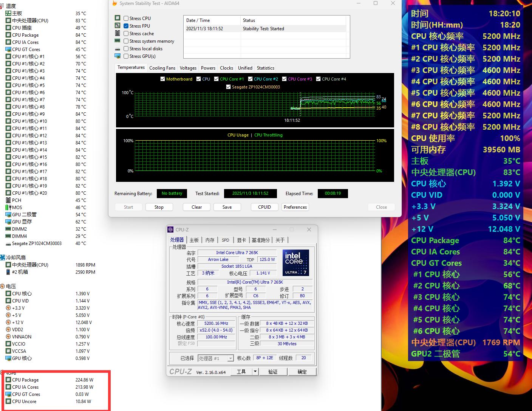Screen dimensions: 532x411
Task: Click the 确定 button in CPU-Z
Action: (x=302, y=372)
